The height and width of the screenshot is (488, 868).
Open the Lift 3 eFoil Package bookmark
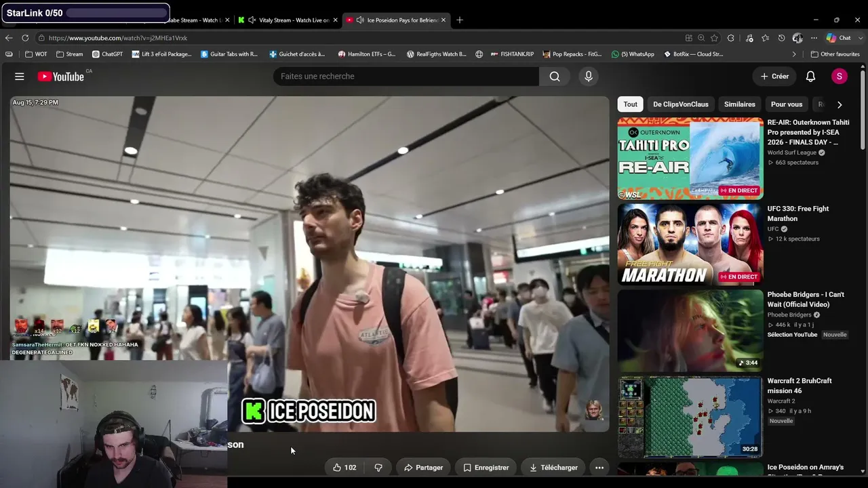(x=162, y=54)
